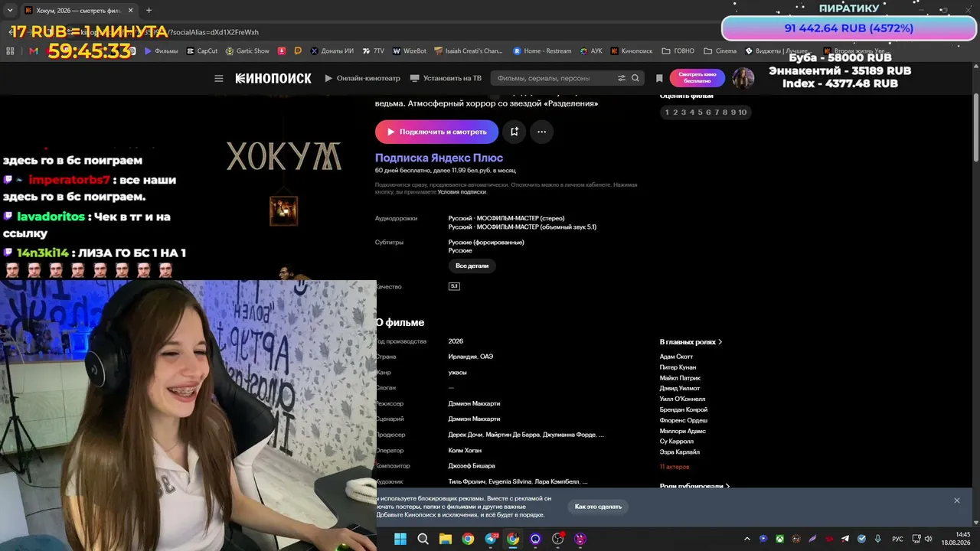The height and width of the screenshot is (551, 980).
Task: Open the WizeBot bookmark
Action: [x=410, y=51]
